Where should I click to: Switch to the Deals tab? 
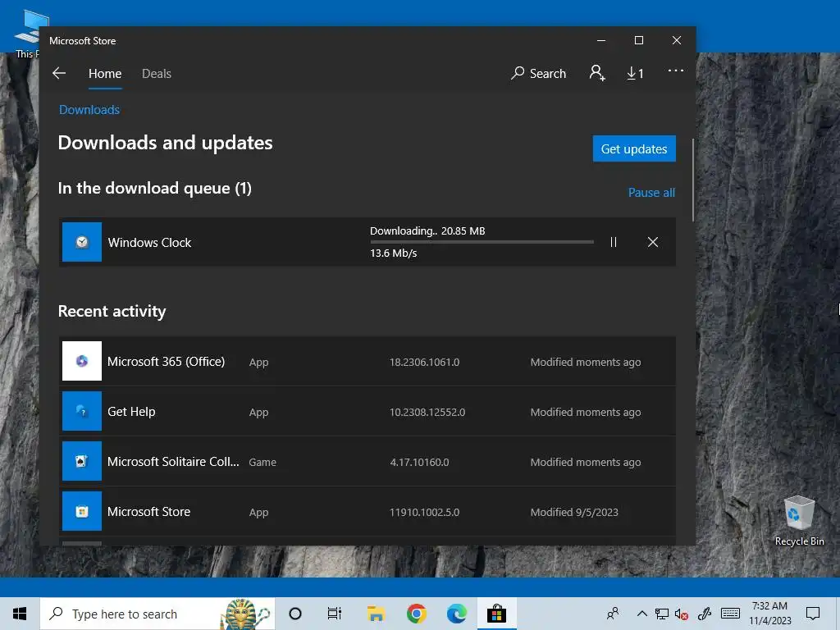[157, 73]
